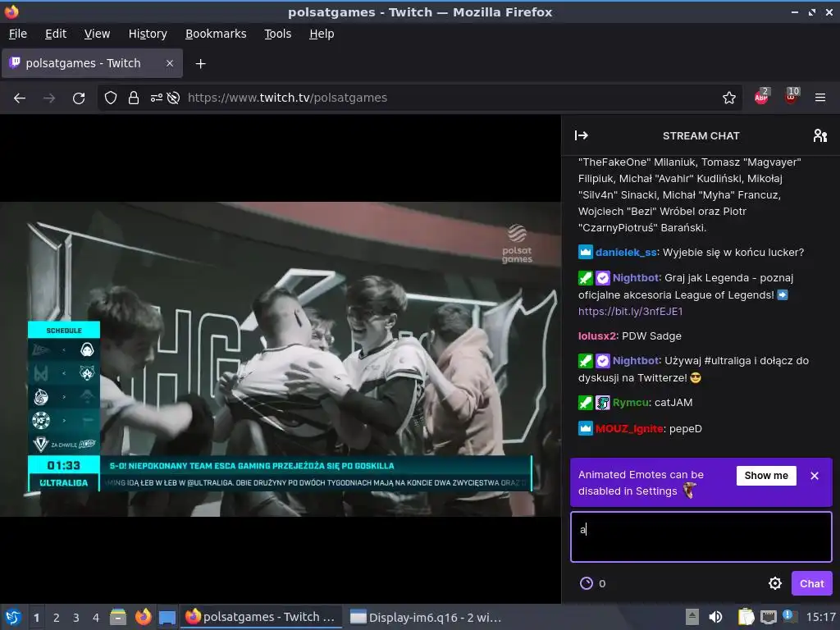
Task: Click the channel points balance icon
Action: pos(587,583)
